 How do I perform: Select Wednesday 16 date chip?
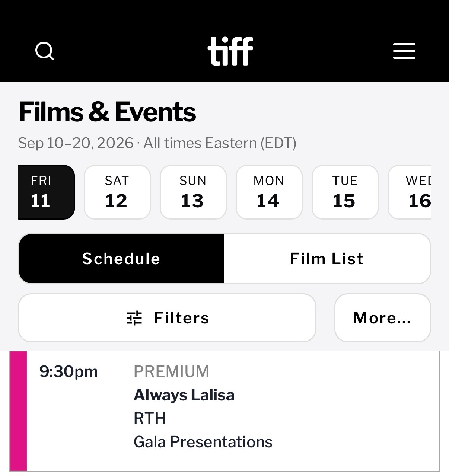click(x=410, y=192)
